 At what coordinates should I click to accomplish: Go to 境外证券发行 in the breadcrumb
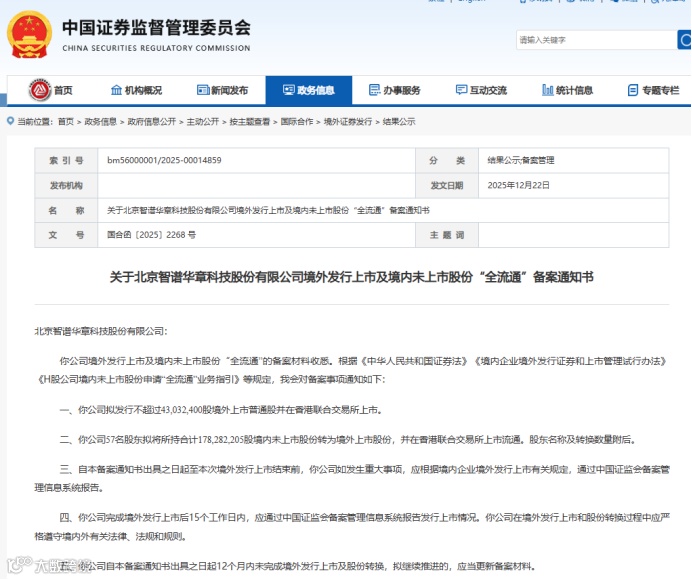point(348,122)
